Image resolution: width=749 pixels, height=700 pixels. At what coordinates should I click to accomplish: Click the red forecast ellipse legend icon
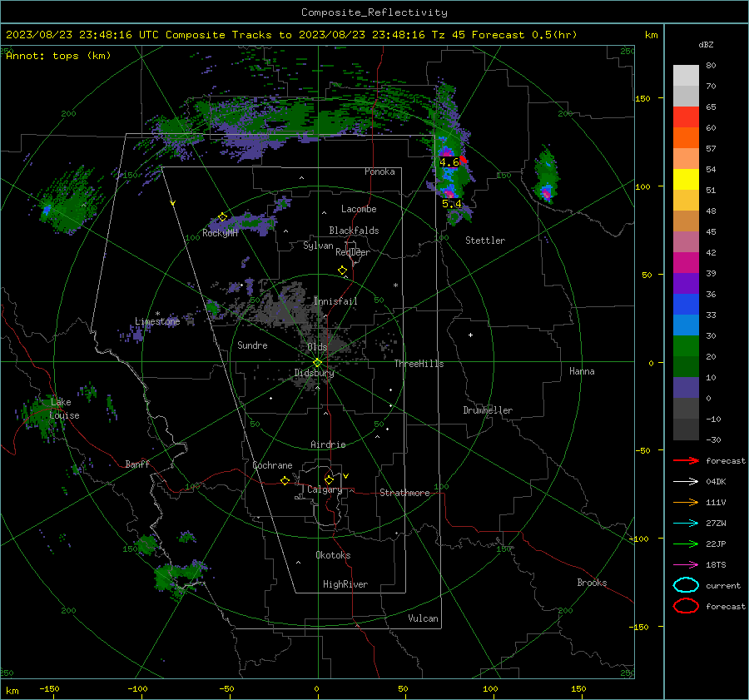pos(686,606)
